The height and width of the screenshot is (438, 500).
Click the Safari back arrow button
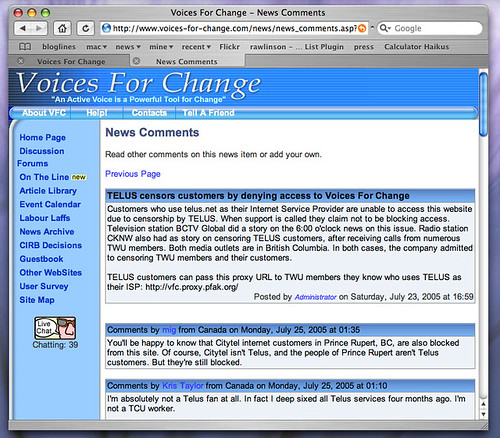pos(23,28)
